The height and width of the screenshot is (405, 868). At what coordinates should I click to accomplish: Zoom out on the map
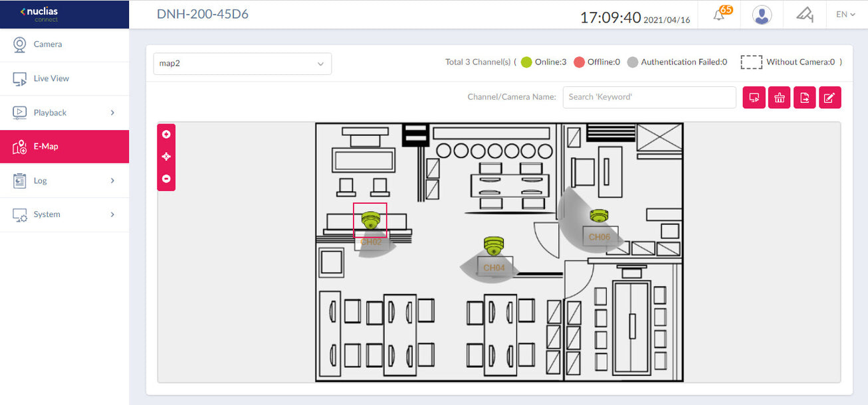pyautogui.click(x=166, y=179)
